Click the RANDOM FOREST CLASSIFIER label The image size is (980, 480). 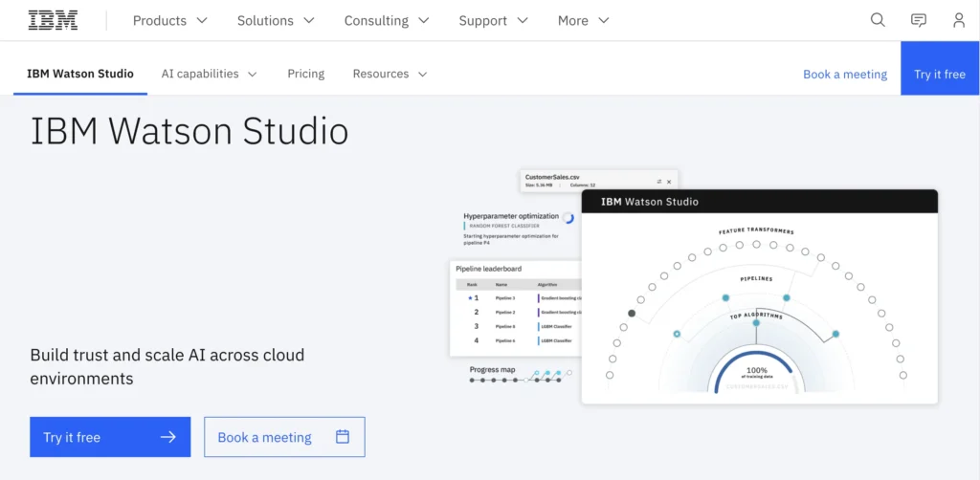pos(504,226)
